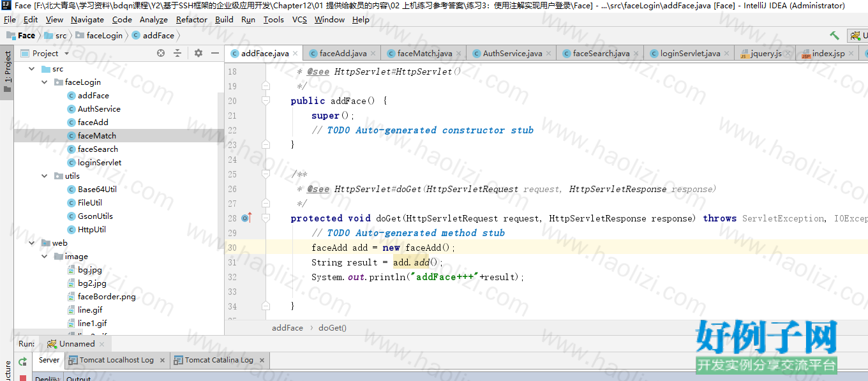Click line number 33 in the gutter
This screenshot has height=381, width=868.
231,292
